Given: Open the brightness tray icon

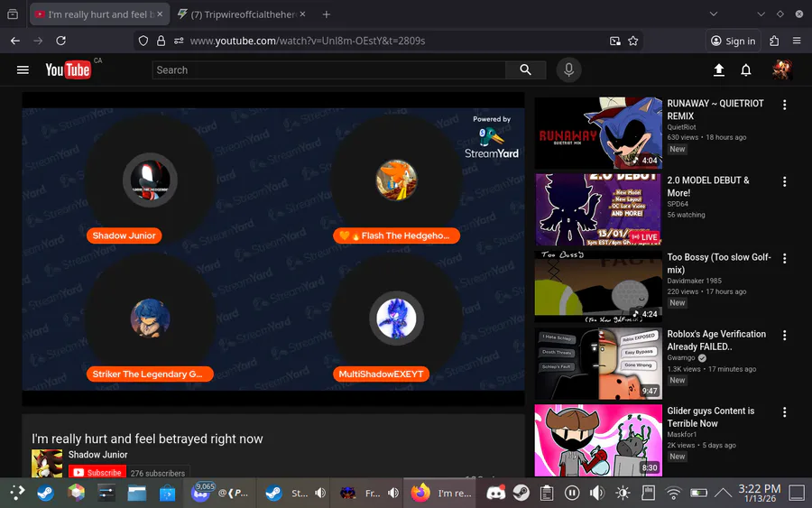Looking at the screenshot, I should click(623, 493).
